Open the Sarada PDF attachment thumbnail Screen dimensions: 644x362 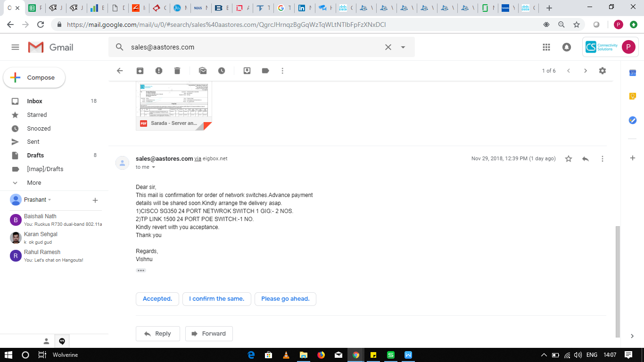(174, 104)
